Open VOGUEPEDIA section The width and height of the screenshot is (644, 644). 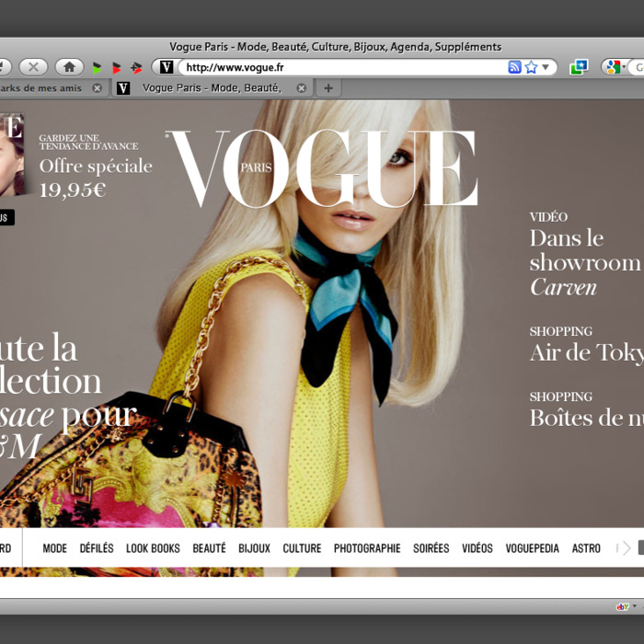click(532, 548)
